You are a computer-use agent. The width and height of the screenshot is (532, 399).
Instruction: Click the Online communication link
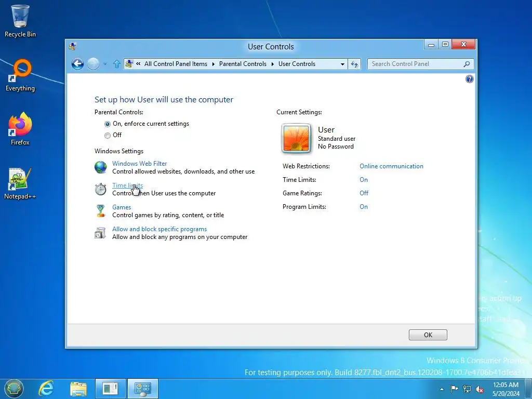[391, 166]
